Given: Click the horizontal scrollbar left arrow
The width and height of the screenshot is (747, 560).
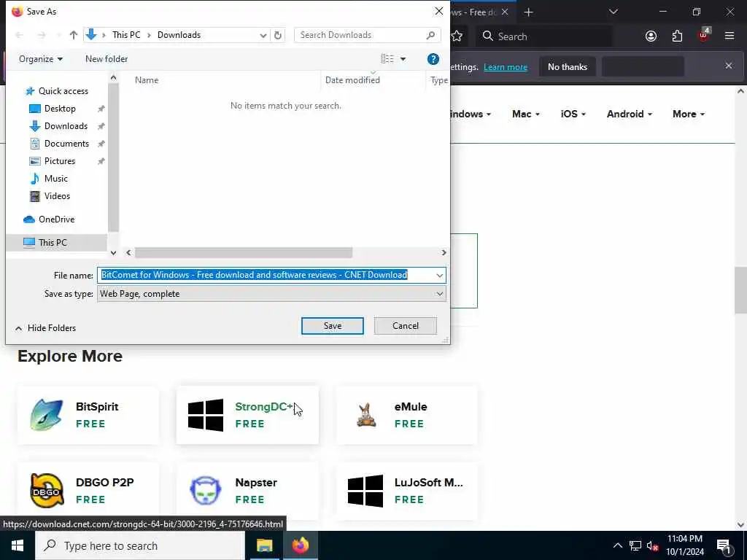Looking at the screenshot, I should (128, 252).
